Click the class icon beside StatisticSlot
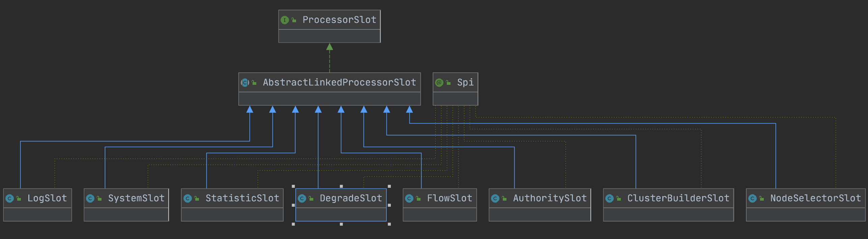 187,199
